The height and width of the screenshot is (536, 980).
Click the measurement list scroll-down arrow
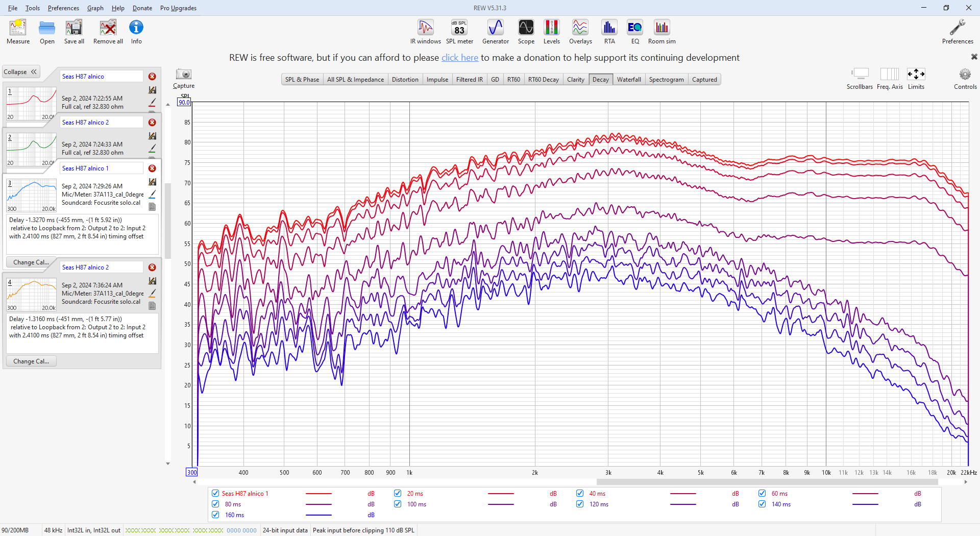point(168,464)
